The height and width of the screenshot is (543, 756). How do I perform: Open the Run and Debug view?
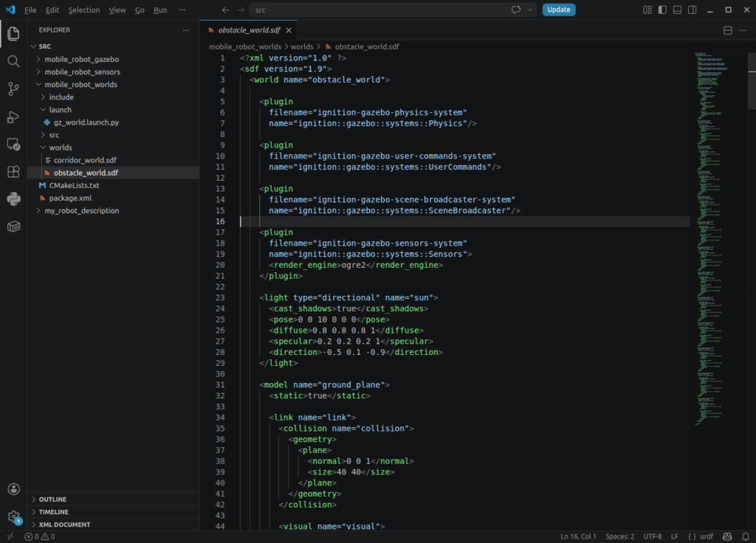[x=13, y=117]
